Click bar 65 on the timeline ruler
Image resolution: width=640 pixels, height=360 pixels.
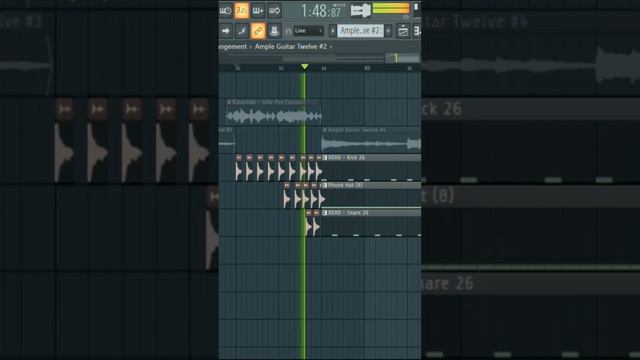coord(367,68)
